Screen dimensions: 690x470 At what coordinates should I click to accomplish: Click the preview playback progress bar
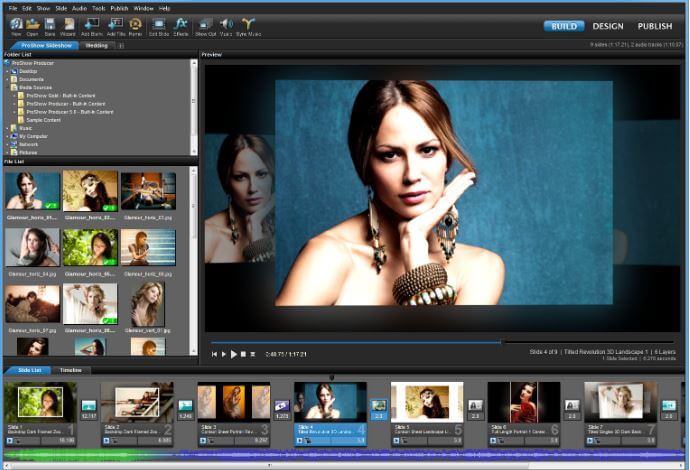pyautogui.click(x=442, y=342)
